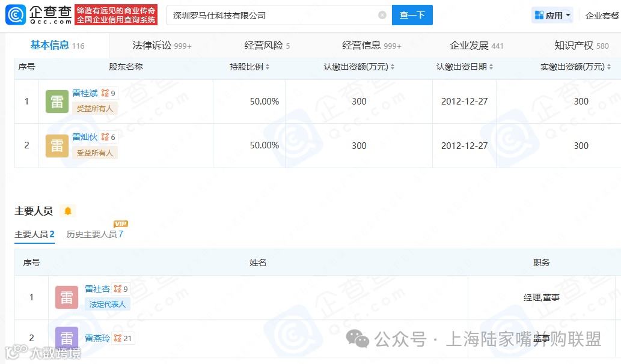The height and width of the screenshot is (364, 621).
Task: Click the 受益所有人 tag under 雷灿伙
Action: tap(94, 152)
